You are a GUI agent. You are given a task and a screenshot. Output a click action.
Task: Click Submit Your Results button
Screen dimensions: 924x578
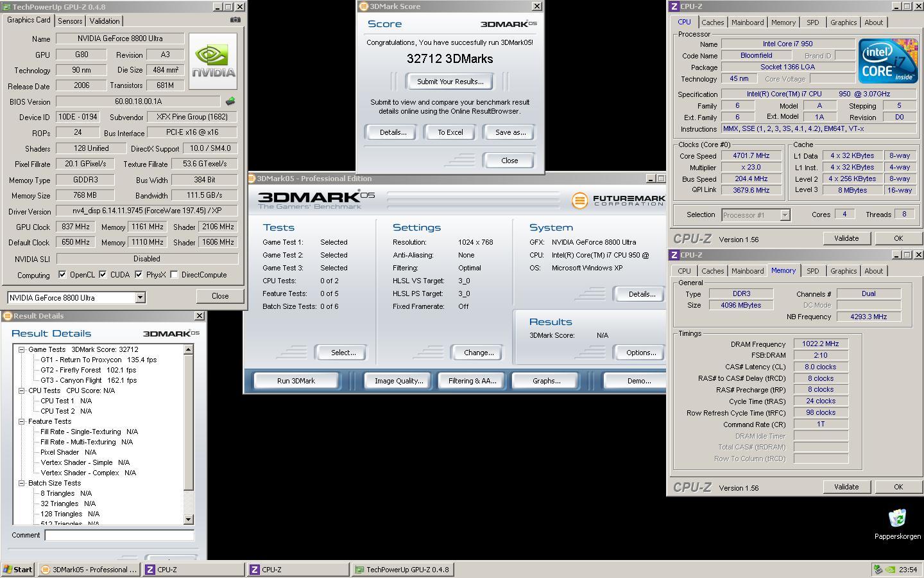coord(450,82)
